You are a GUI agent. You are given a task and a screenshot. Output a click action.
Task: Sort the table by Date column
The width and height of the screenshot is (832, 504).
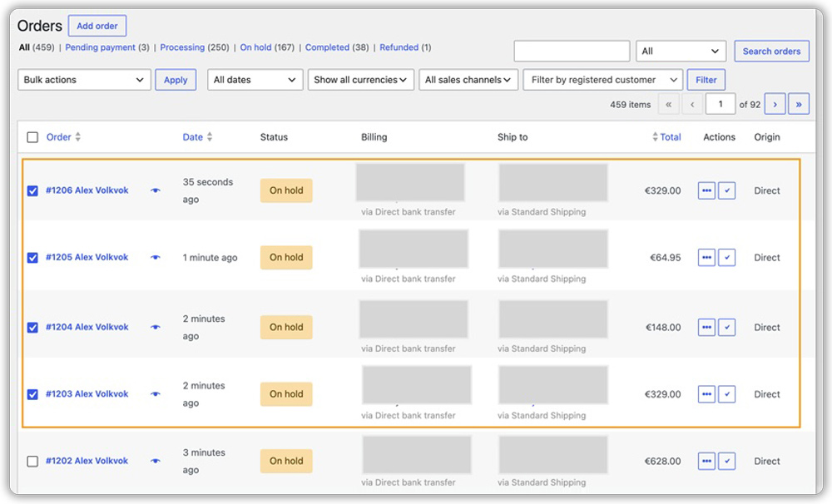pos(197,137)
